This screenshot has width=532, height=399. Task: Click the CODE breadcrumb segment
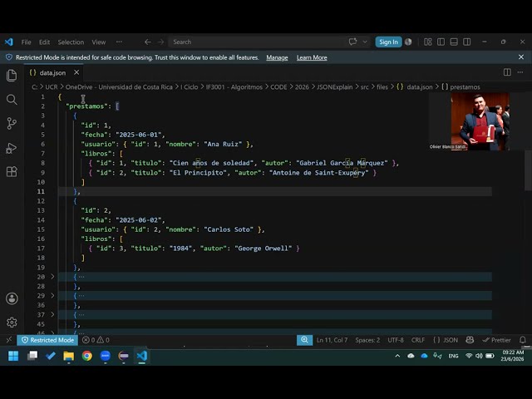[278, 86]
